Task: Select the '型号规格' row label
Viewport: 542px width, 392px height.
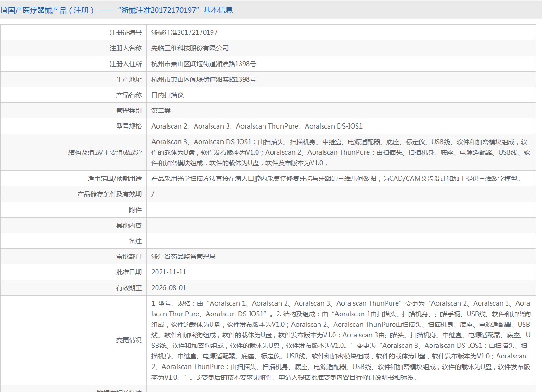Action: [x=129, y=126]
